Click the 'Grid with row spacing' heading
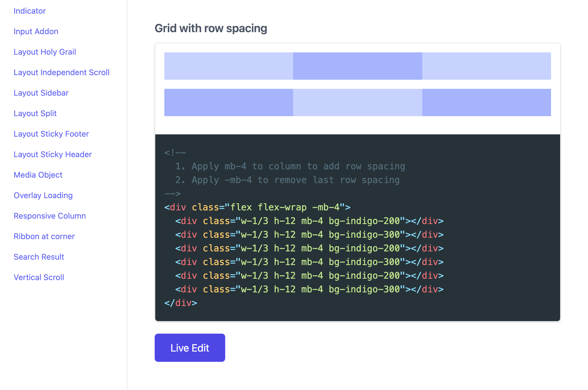Viewport: 588px width, 390px height. pos(211,28)
